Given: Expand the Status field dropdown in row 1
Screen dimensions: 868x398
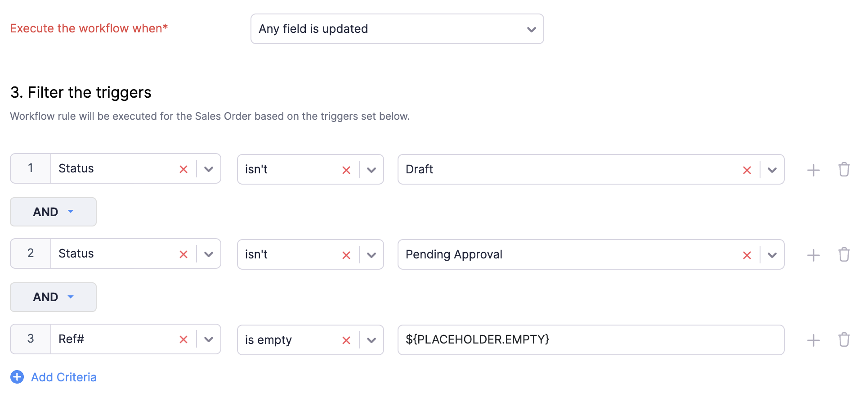Looking at the screenshot, I should click(209, 169).
